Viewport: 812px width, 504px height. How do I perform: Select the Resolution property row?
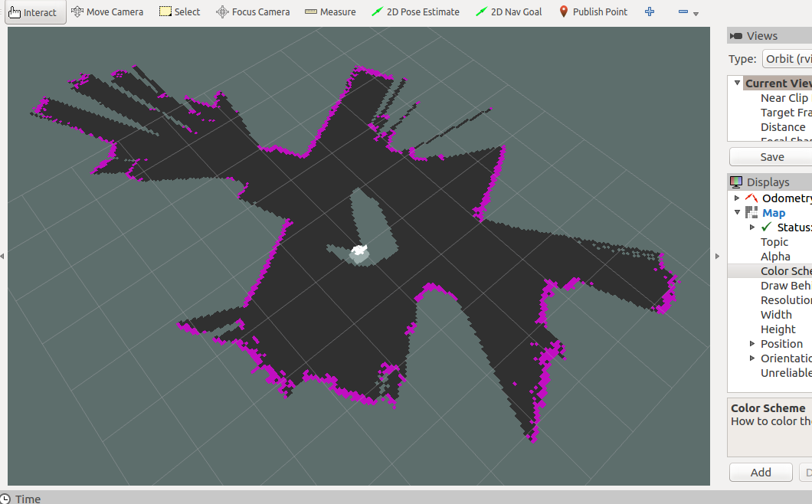click(770, 300)
